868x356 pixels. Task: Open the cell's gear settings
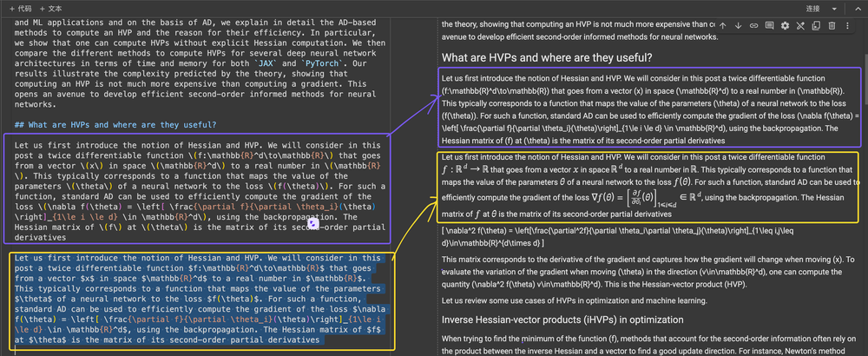785,25
